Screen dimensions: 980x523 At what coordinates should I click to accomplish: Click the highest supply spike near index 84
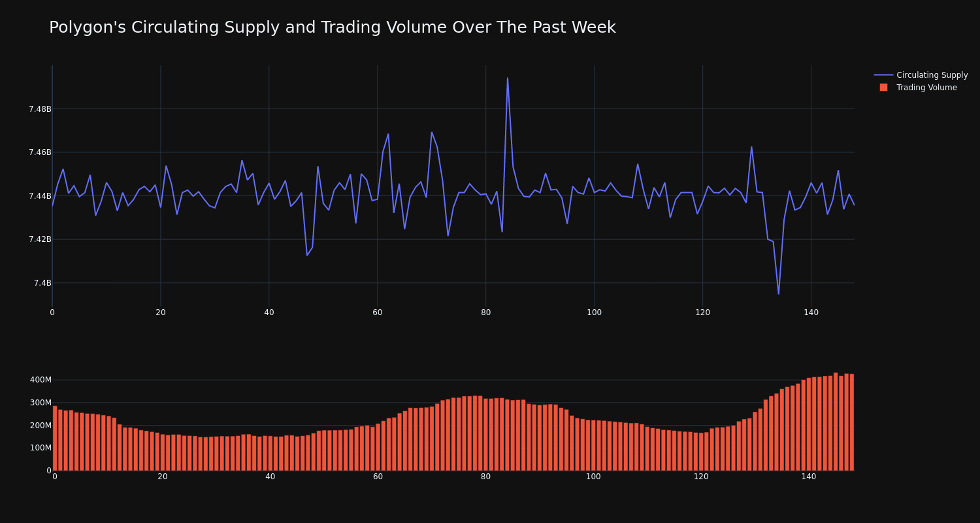click(508, 78)
